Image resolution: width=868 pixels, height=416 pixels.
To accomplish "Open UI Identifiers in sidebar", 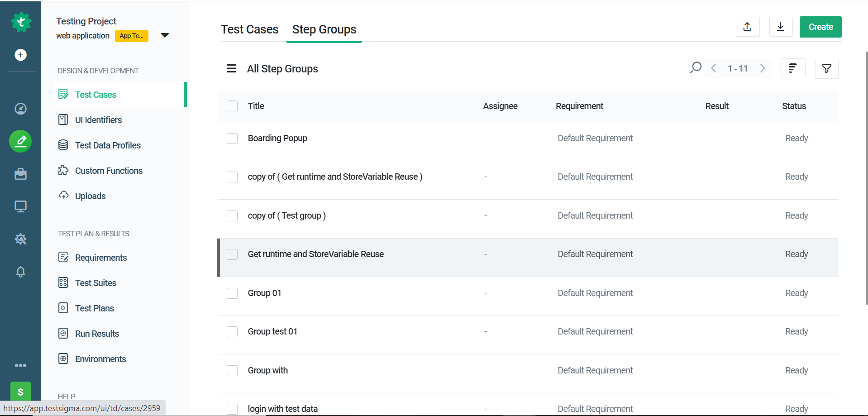I will point(99,120).
